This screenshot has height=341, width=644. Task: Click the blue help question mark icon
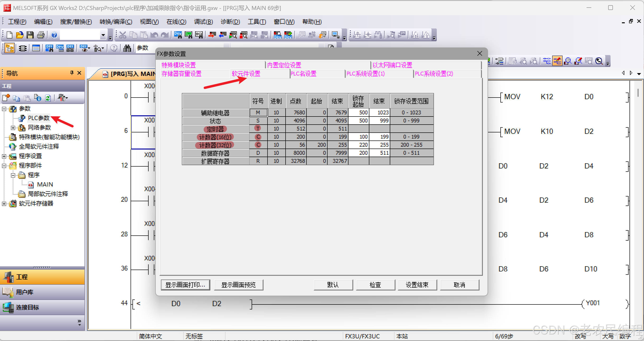[x=54, y=35]
